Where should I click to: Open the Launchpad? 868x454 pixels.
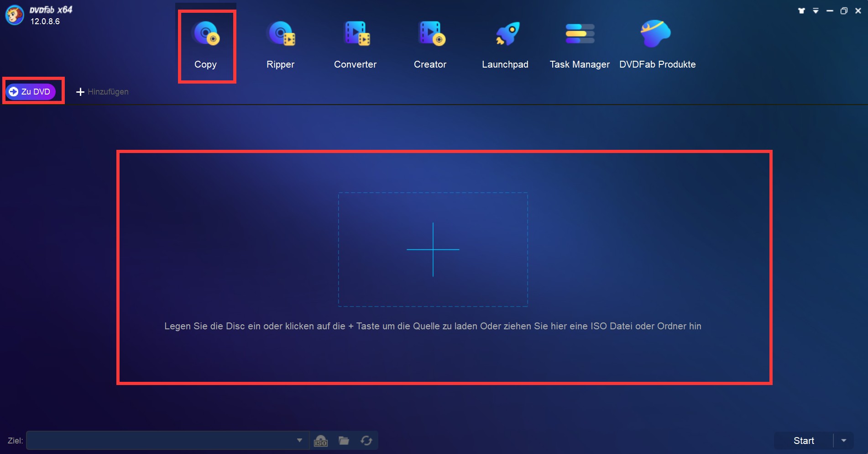tap(505, 46)
